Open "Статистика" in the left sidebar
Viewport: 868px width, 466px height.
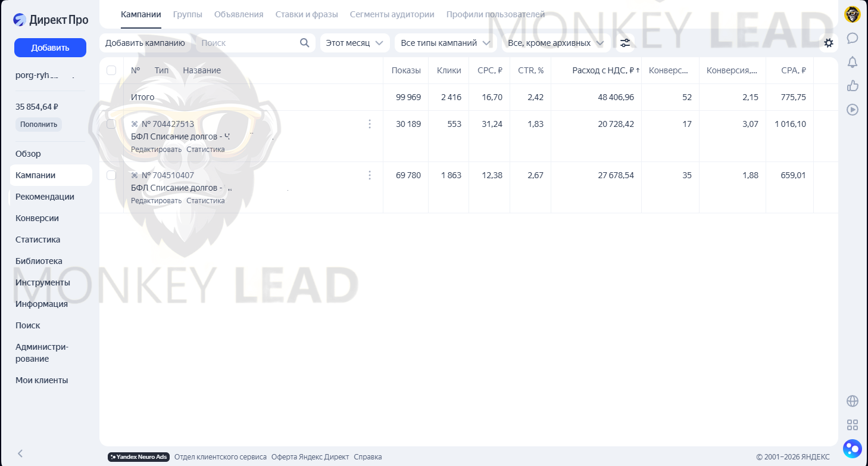38,240
